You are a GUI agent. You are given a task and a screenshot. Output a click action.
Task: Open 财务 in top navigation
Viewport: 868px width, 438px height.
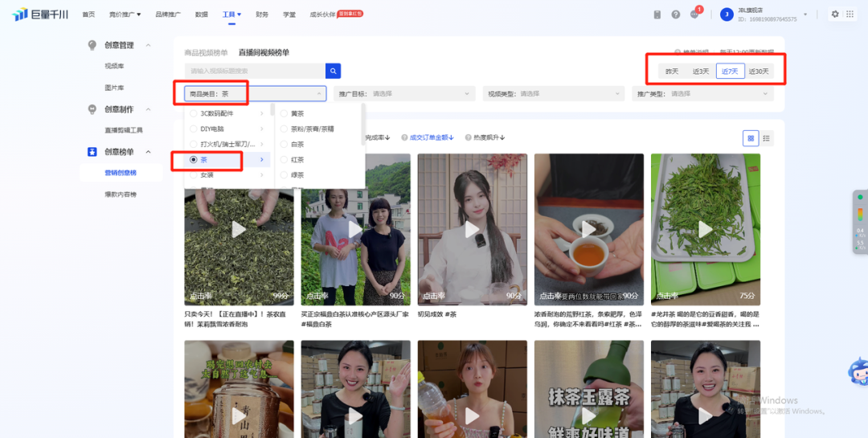point(262,14)
